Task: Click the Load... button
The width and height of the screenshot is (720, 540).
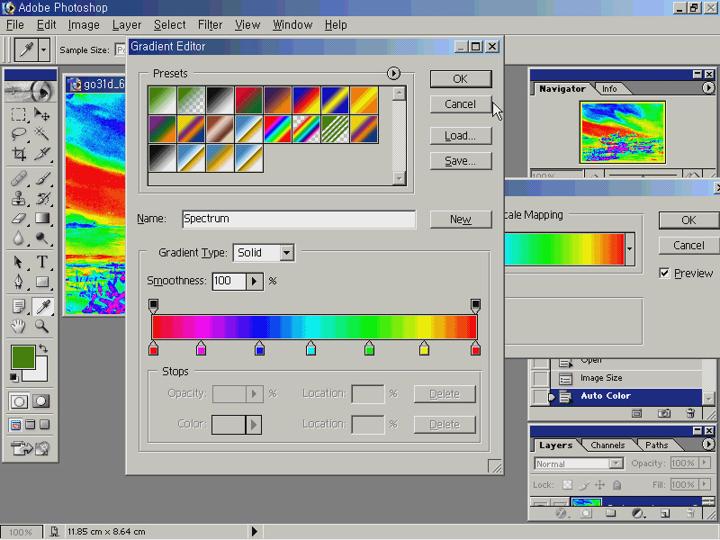Action: point(461,136)
